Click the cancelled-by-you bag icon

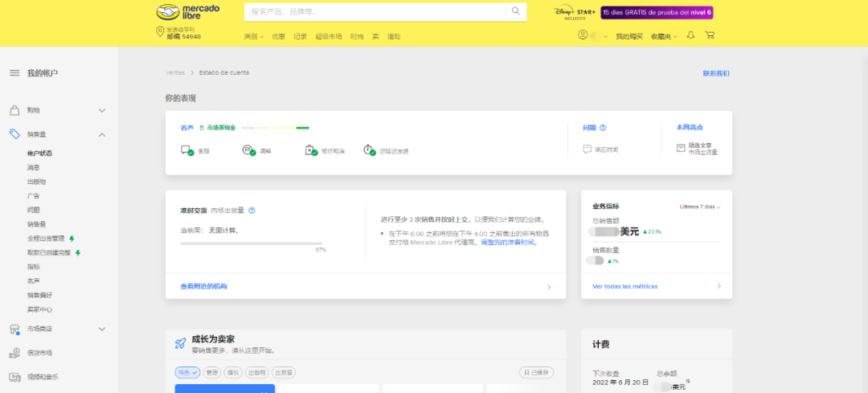coord(310,150)
